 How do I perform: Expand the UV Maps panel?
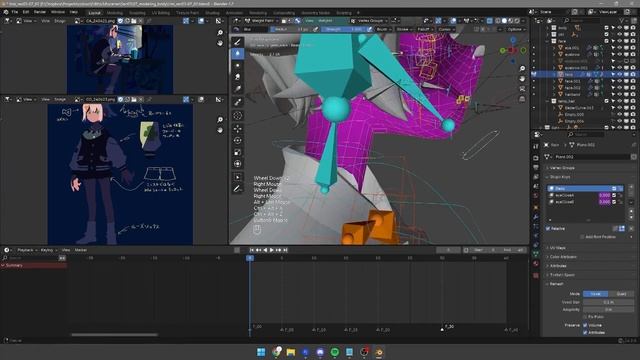point(557,248)
